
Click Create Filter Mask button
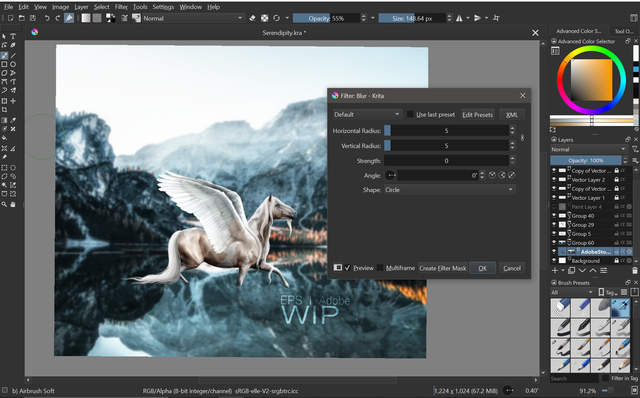pos(442,268)
